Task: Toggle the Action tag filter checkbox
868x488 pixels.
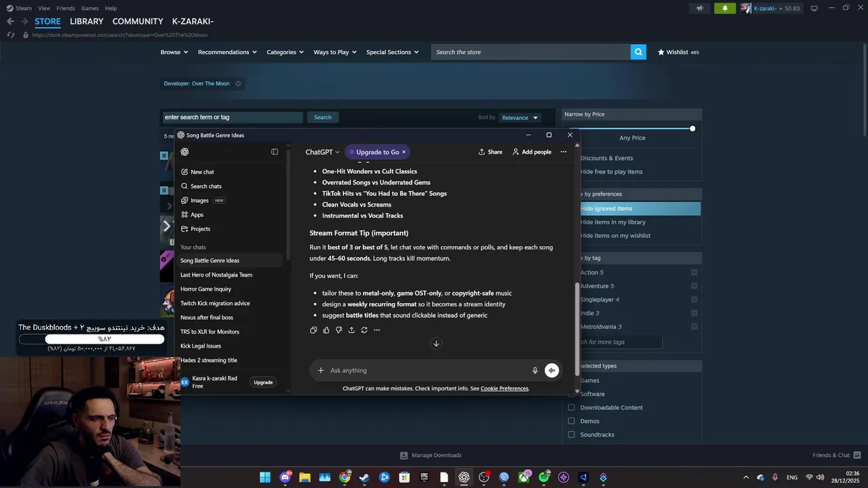Action: pos(694,272)
